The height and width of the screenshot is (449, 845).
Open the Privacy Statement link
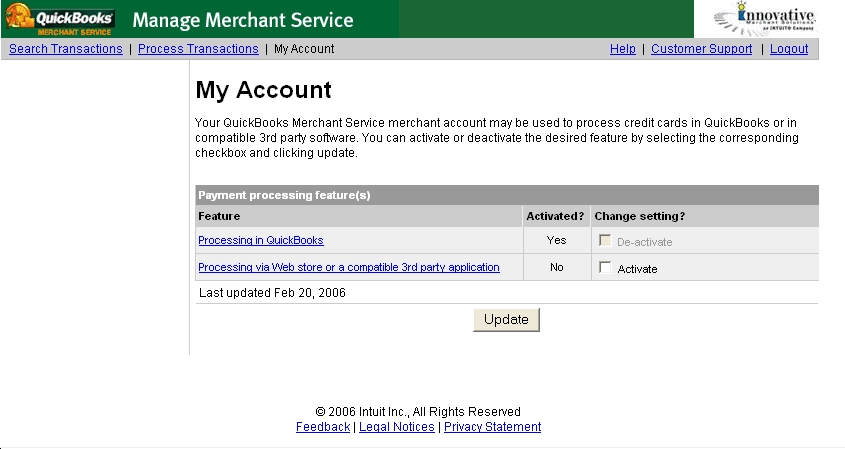pos(493,427)
